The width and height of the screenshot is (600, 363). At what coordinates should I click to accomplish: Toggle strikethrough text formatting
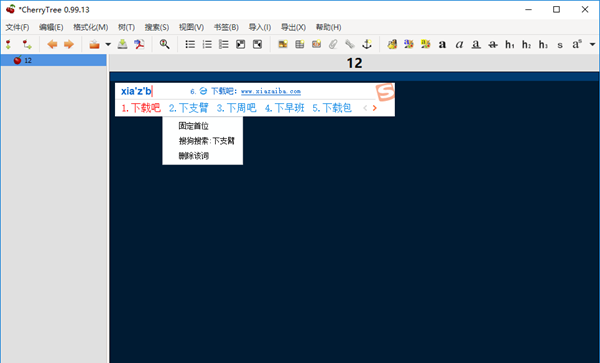point(493,44)
